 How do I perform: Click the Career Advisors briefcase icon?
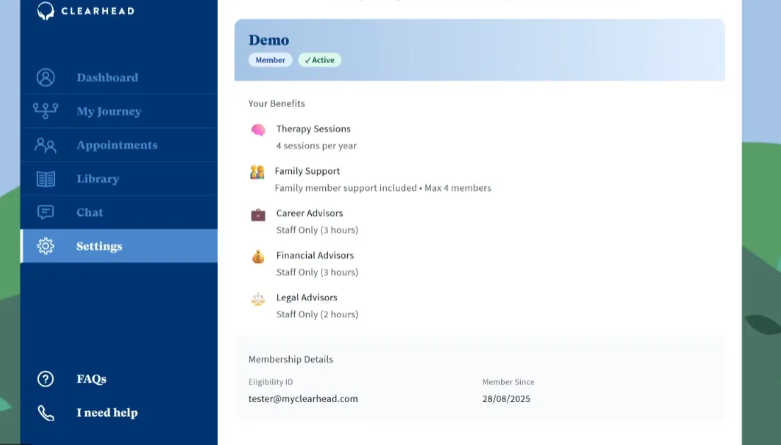tap(258, 215)
